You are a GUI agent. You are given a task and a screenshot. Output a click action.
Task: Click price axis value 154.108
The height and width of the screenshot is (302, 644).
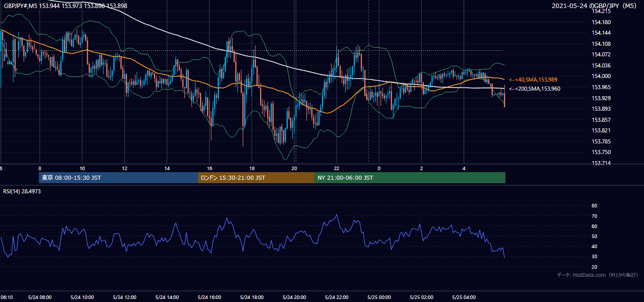pos(602,44)
